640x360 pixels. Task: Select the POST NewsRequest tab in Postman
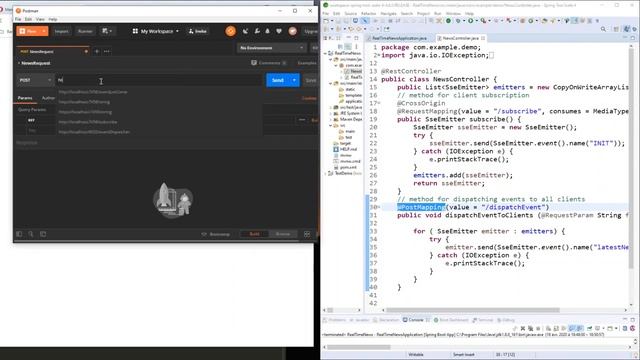point(52,51)
